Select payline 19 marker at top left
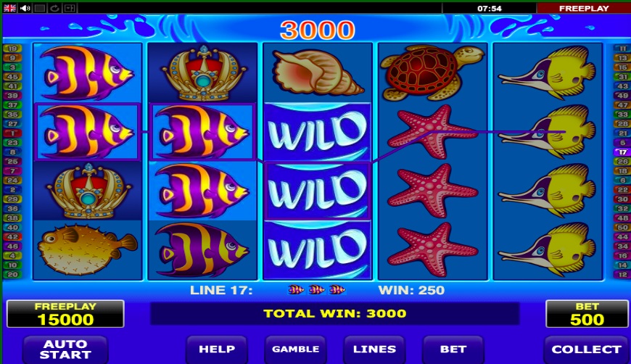The width and height of the screenshot is (631, 364). pyautogui.click(x=12, y=49)
